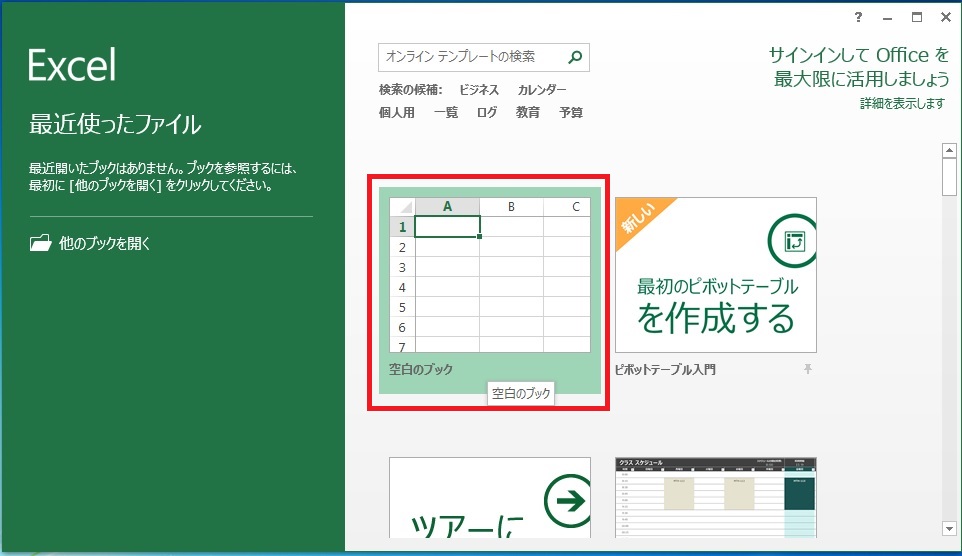Select the ログ search suggestion
The image size is (962, 556).
pos(487,112)
